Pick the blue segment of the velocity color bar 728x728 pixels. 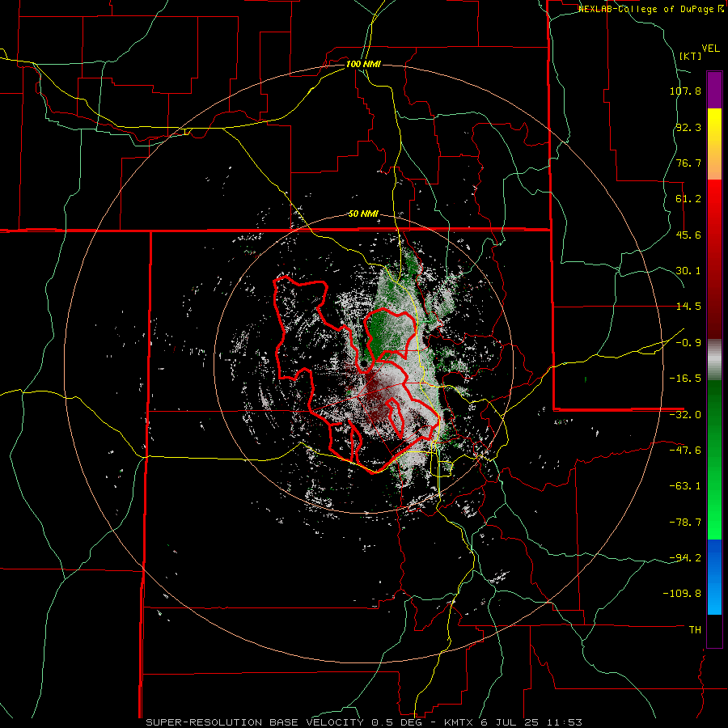(714, 577)
